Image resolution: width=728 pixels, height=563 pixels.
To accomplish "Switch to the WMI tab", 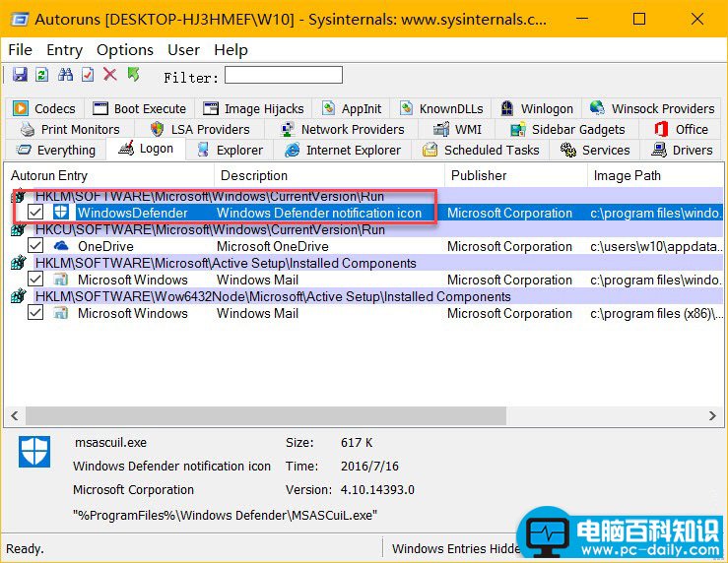I will tap(457, 129).
